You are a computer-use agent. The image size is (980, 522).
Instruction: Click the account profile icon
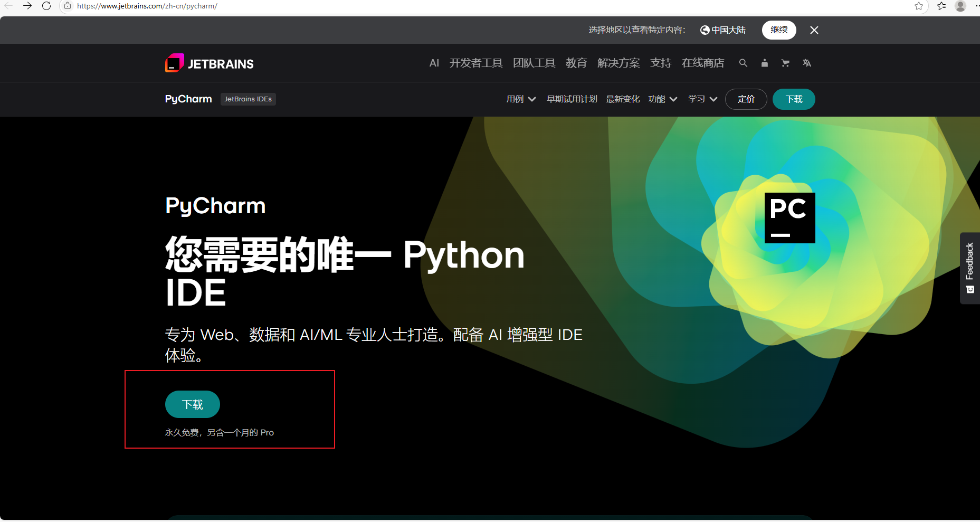764,63
